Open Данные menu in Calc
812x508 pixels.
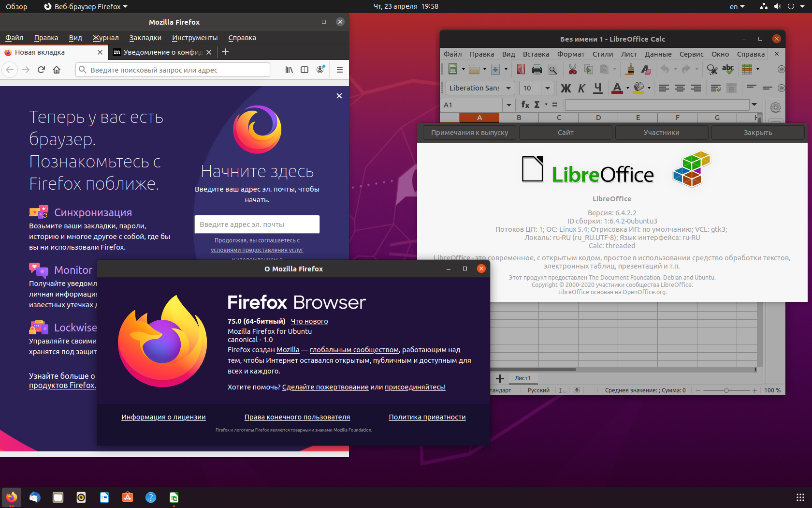[x=658, y=54]
